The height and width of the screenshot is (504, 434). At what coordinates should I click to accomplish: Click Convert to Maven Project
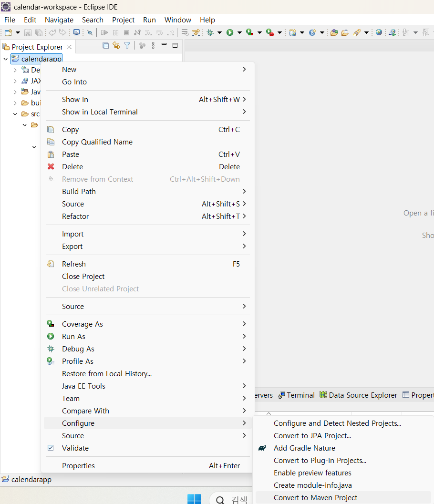[343, 498]
